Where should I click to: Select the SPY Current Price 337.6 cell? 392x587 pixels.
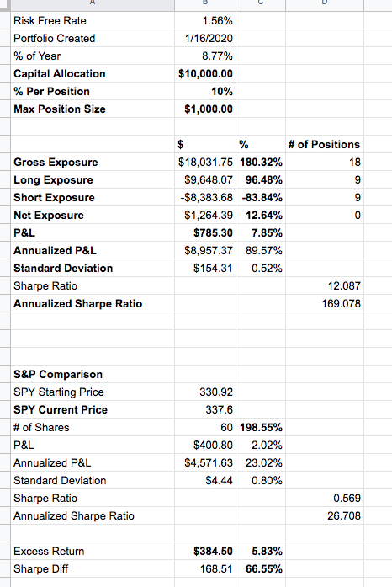205,409
